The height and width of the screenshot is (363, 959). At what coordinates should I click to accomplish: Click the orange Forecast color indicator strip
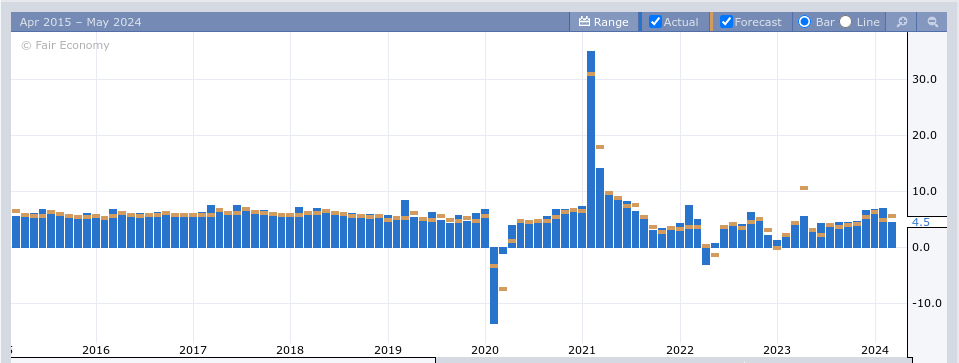click(x=711, y=22)
